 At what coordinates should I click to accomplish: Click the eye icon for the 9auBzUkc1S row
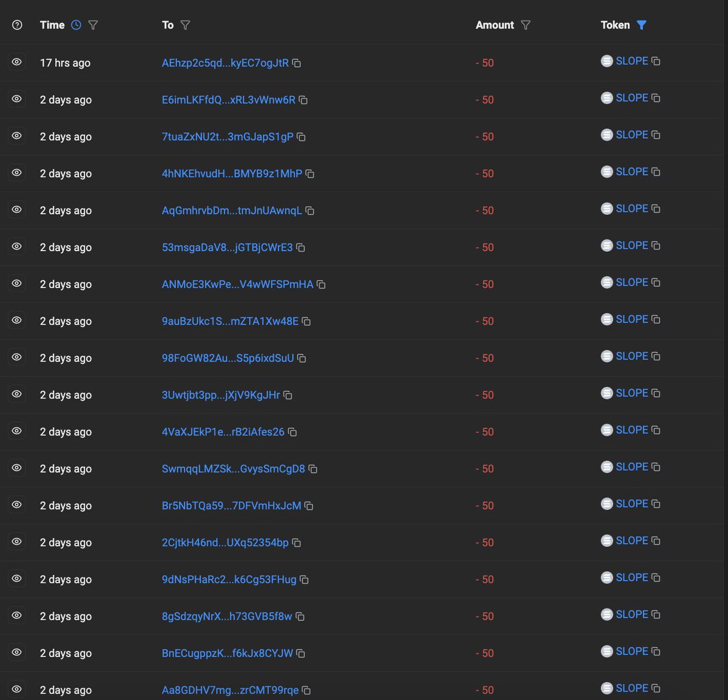(x=17, y=320)
